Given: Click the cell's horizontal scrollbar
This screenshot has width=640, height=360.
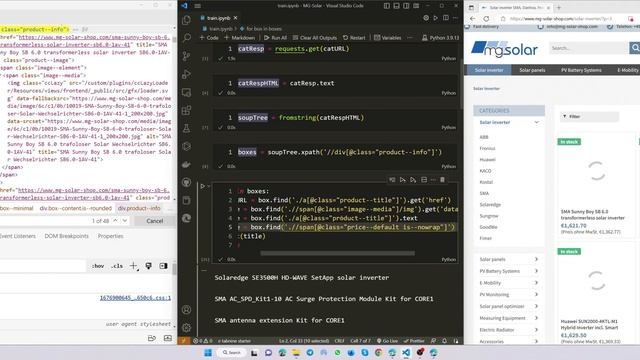Looking at the screenshot, I should tap(338, 253).
